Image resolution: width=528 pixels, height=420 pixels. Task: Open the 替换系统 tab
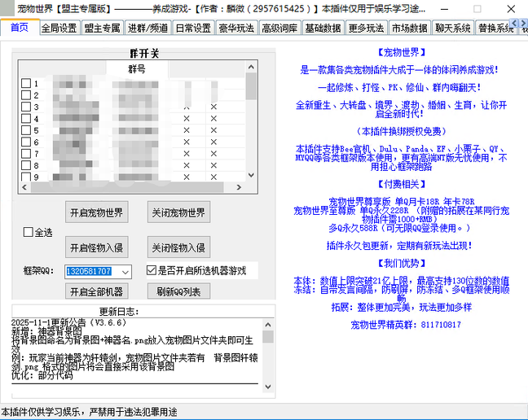tap(494, 28)
